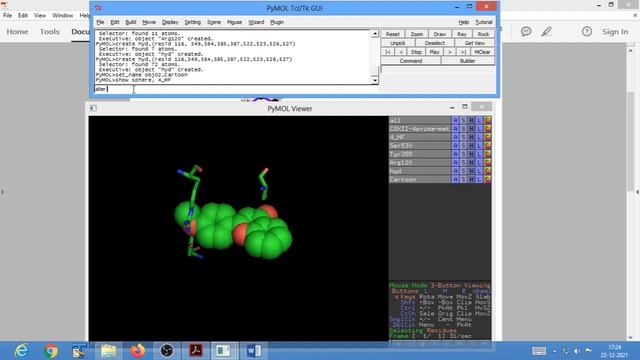The height and width of the screenshot is (360, 640).
Task: Toggle the hyd object display
Action: pos(420,171)
